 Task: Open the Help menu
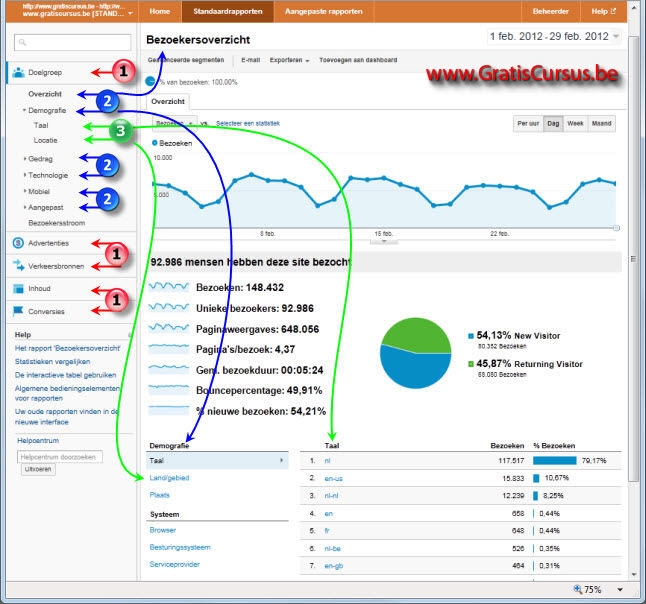[x=604, y=12]
